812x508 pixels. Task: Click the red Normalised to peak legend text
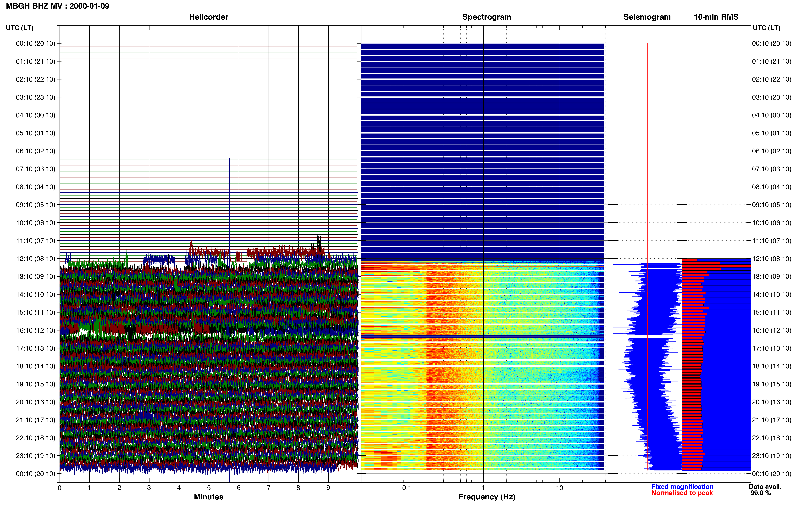click(682, 493)
